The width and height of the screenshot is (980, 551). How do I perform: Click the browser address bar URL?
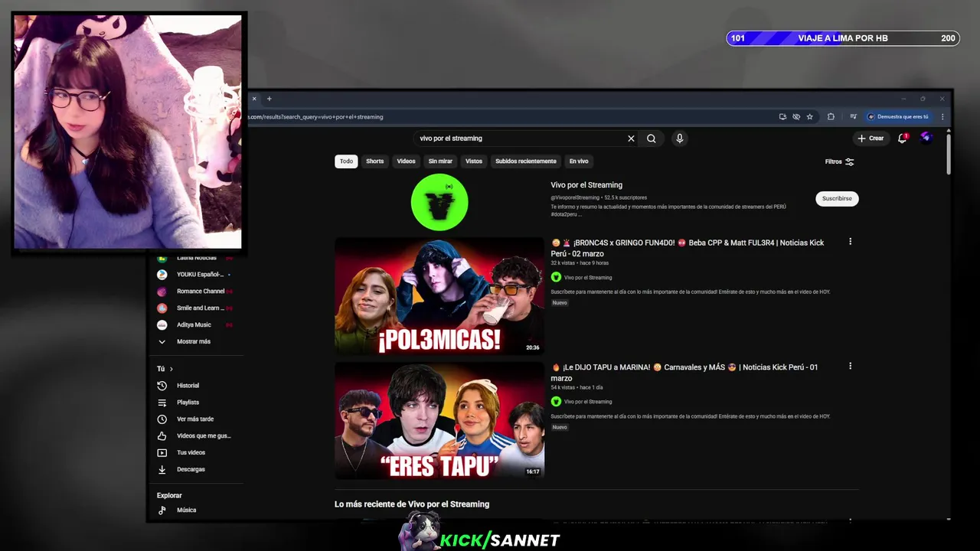[x=315, y=117]
